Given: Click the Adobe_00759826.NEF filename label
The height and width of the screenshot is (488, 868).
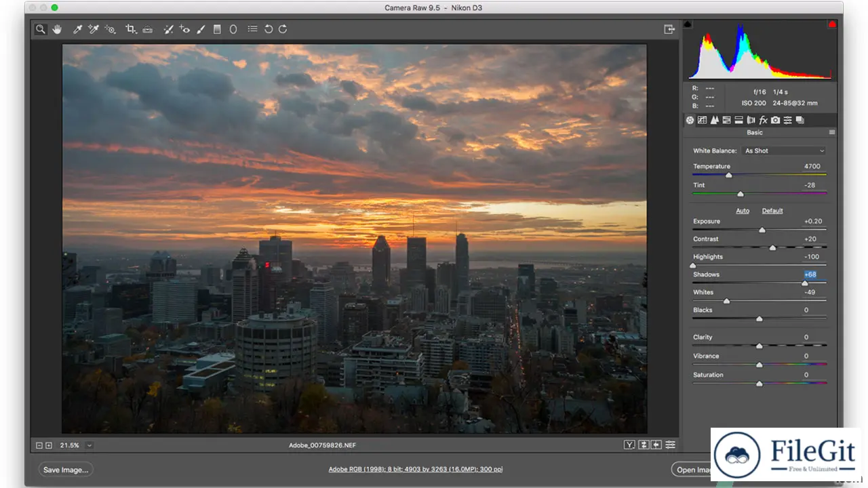Looking at the screenshot, I should tap(323, 445).
